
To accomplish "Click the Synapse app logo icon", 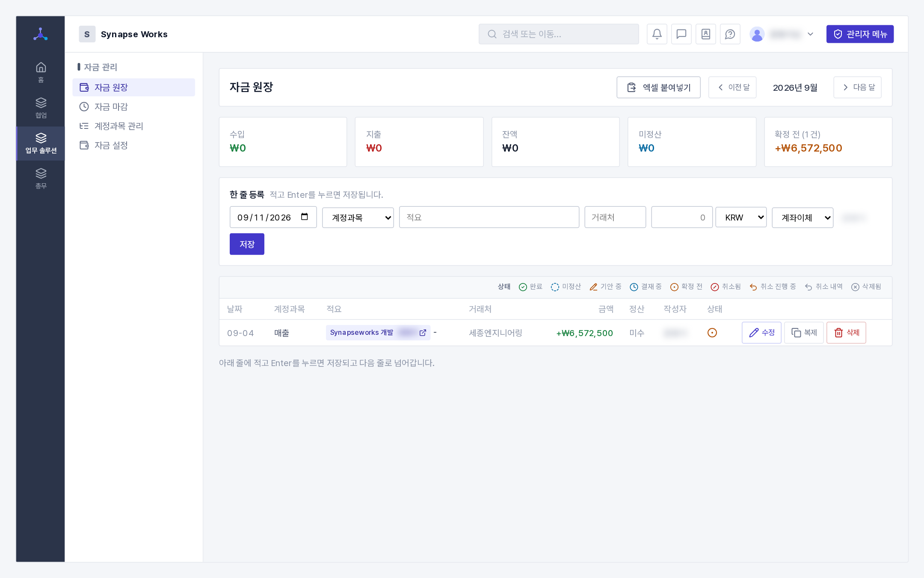I will coord(41,34).
